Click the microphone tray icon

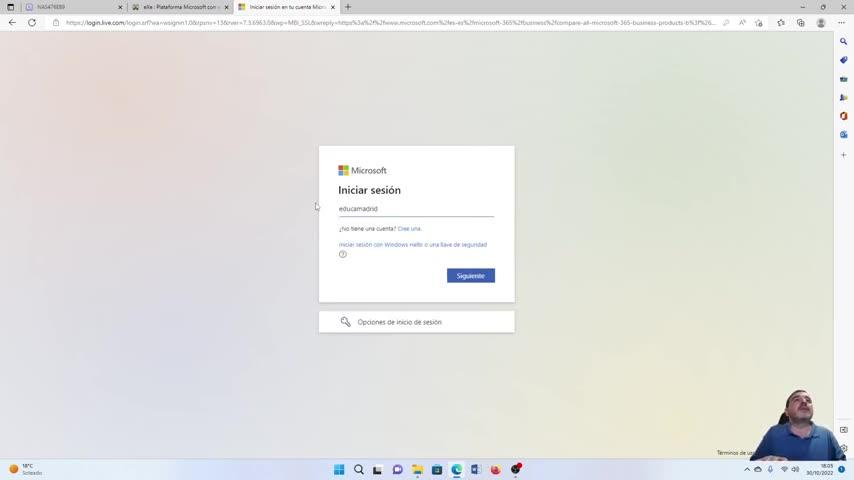(770, 470)
